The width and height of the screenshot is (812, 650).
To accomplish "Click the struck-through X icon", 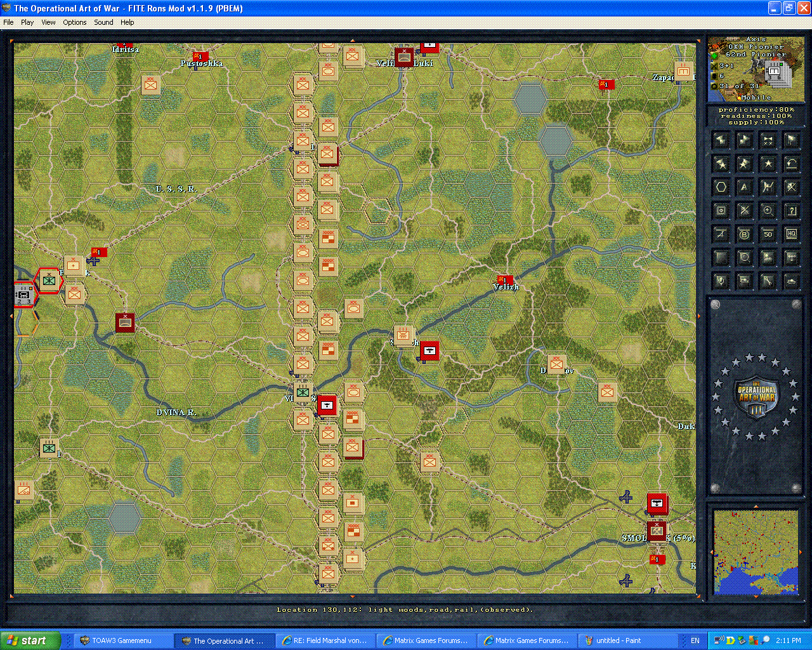I will (745, 211).
